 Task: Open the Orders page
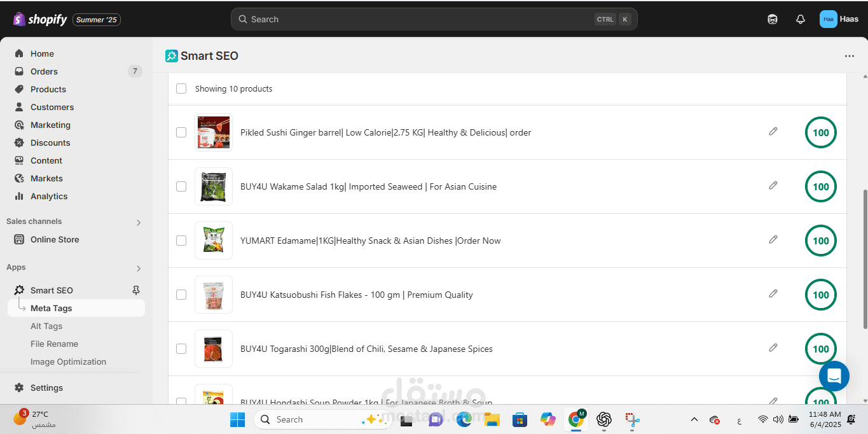(x=44, y=71)
